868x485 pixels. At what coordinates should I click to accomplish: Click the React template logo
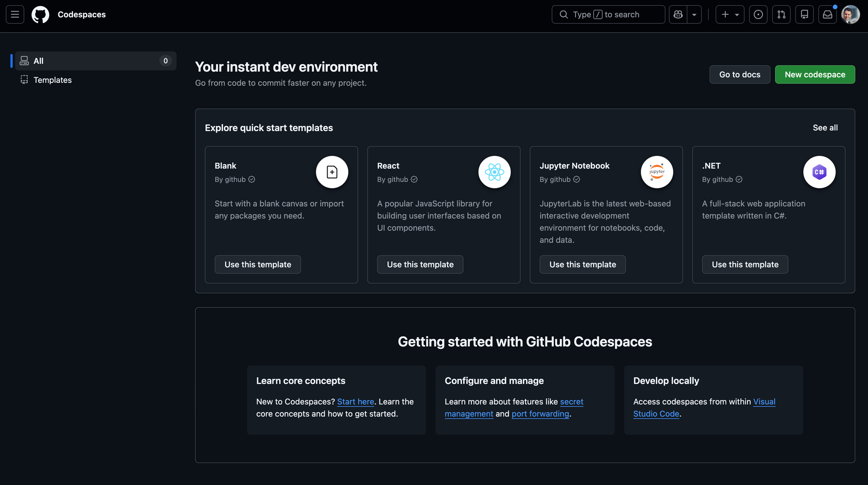494,172
